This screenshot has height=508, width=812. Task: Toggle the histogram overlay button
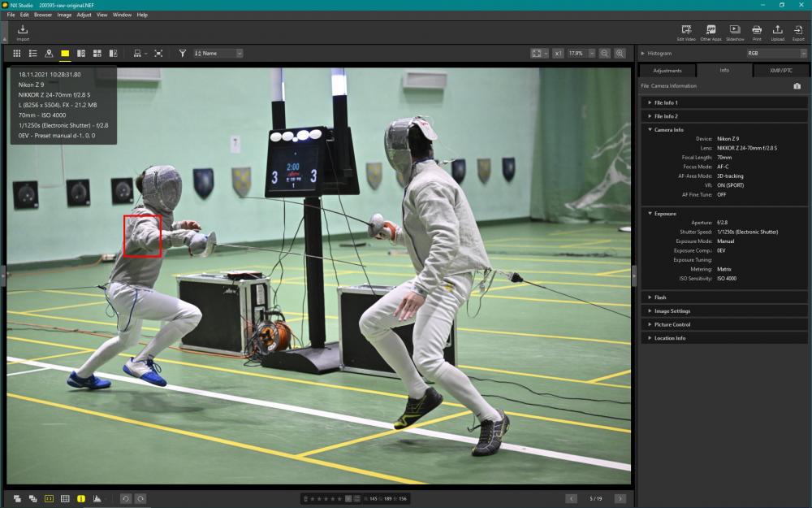(97, 499)
